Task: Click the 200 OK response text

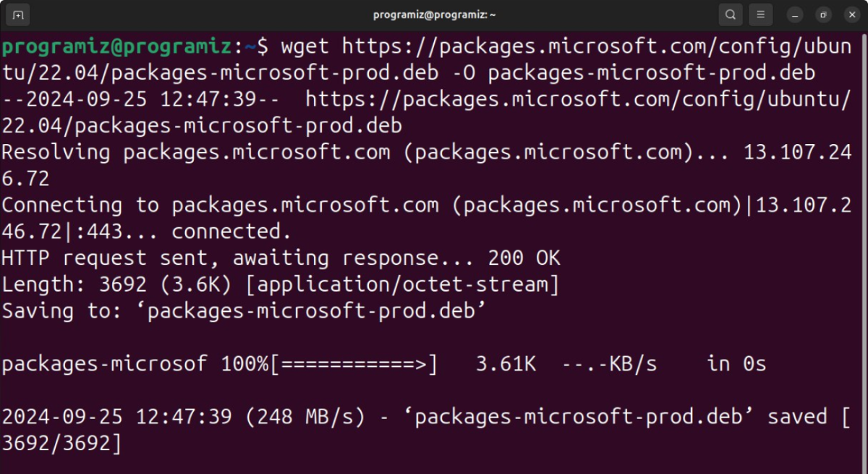Action: [526, 257]
